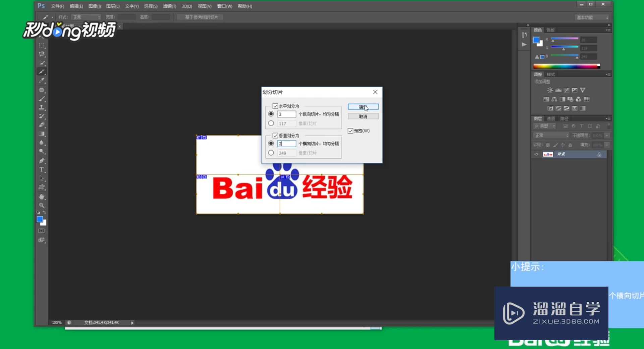Select horizontal 117 像素/切片 radio
Screen dimensions: 644x349
pyautogui.click(x=271, y=123)
